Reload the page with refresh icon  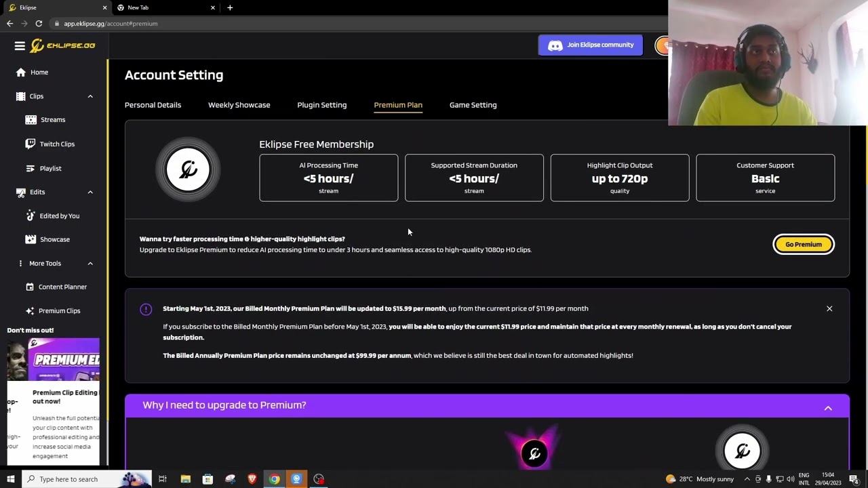(x=39, y=24)
